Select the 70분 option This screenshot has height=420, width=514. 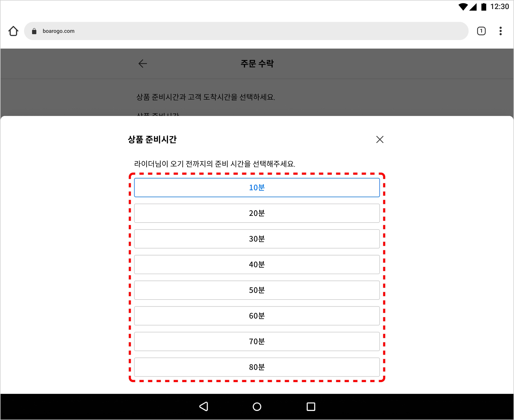[x=257, y=341]
